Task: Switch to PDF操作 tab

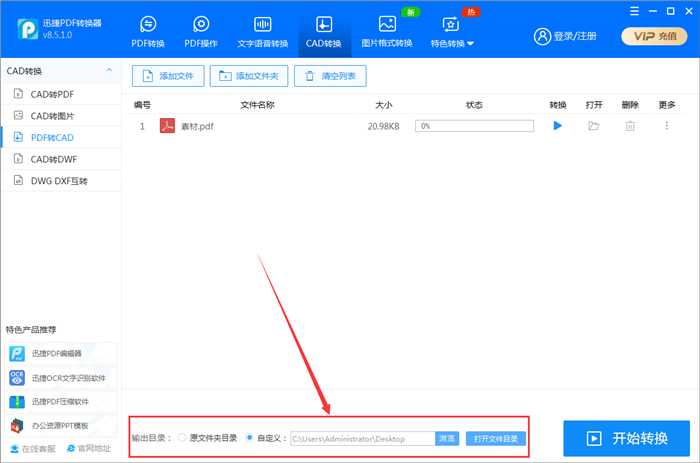Action: [201, 31]
